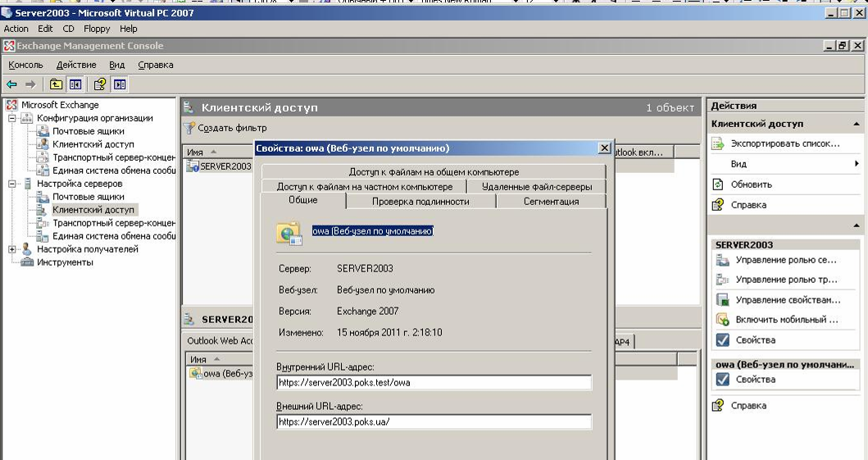This screenshot has width=868, height=460.
Task: Click the Справка icon at bottom of actions pane
Action: (718, 405)
